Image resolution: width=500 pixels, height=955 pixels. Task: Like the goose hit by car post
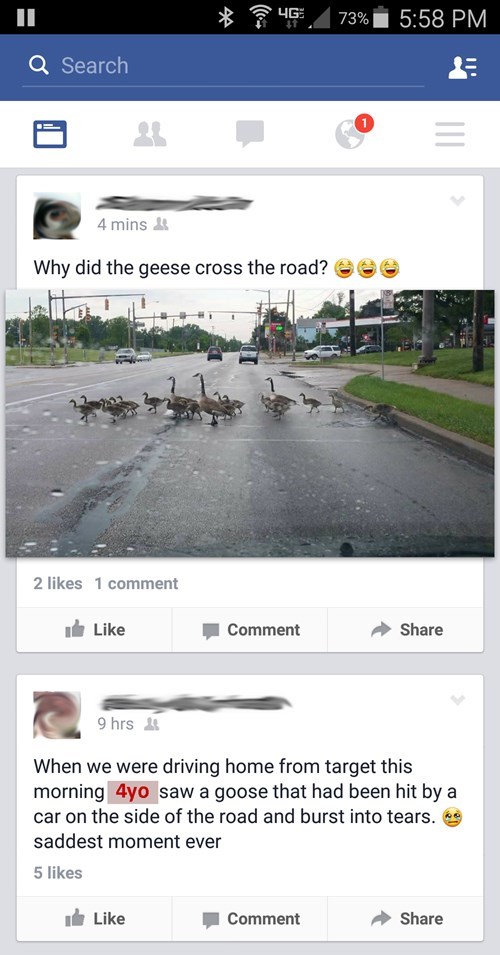click(94, 918)
